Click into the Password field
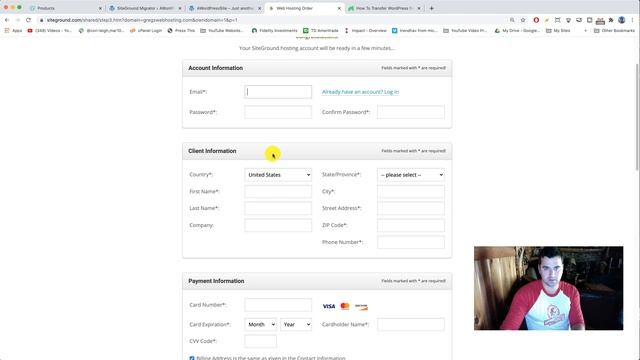The image size is (640, 360). point(278,112)
